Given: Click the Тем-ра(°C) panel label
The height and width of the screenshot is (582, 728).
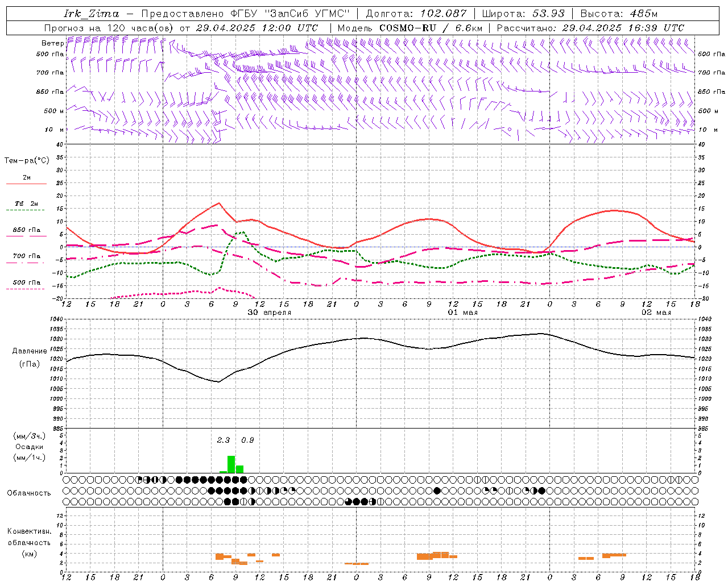Looking at the screenshot, I should 27,161.
